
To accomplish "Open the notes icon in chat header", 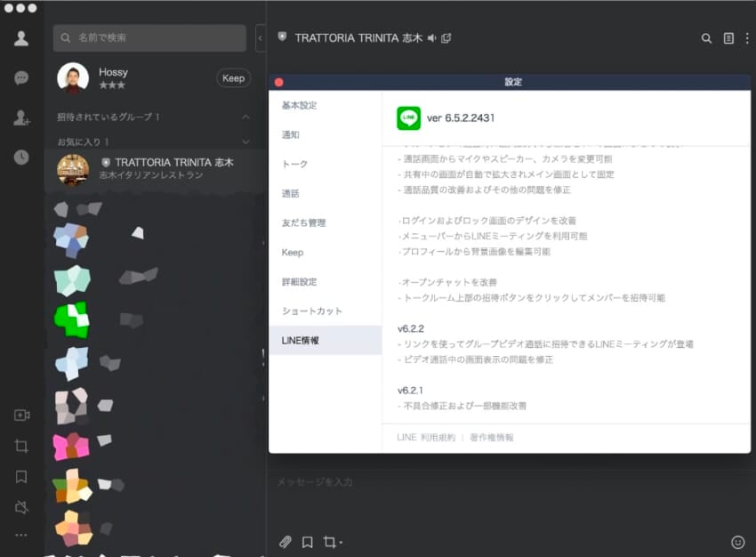I will pyautogui.click(x=728, y=38).
